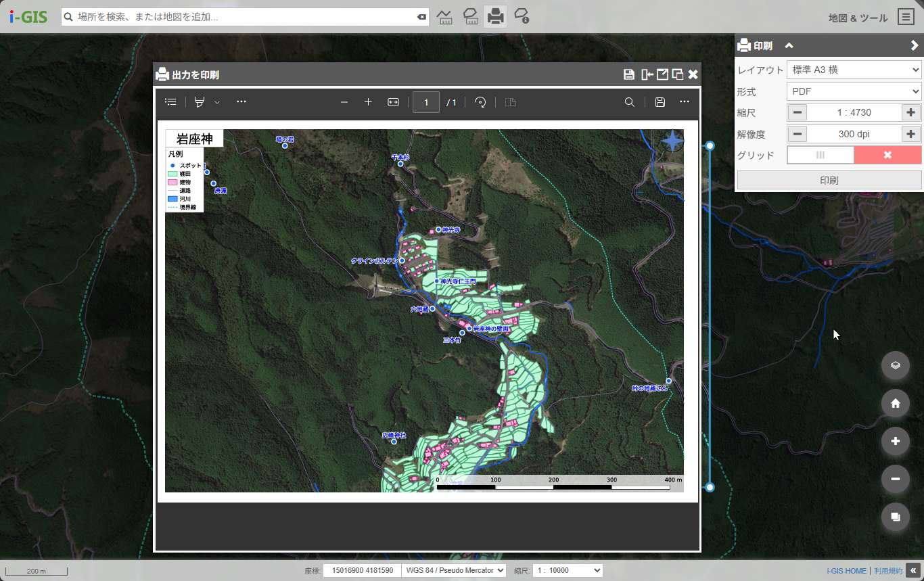Click the 印刷 print button
The width and height of the screenshot is (924, 581).
[829, 181]
